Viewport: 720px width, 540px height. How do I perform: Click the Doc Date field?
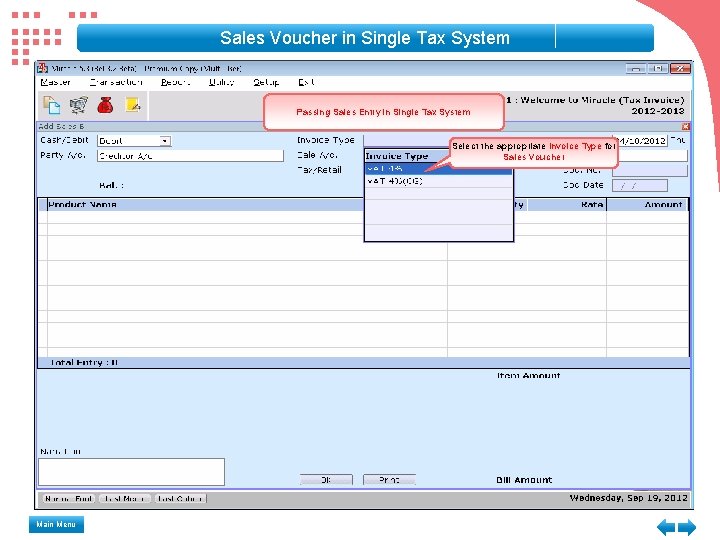(640, 186)
